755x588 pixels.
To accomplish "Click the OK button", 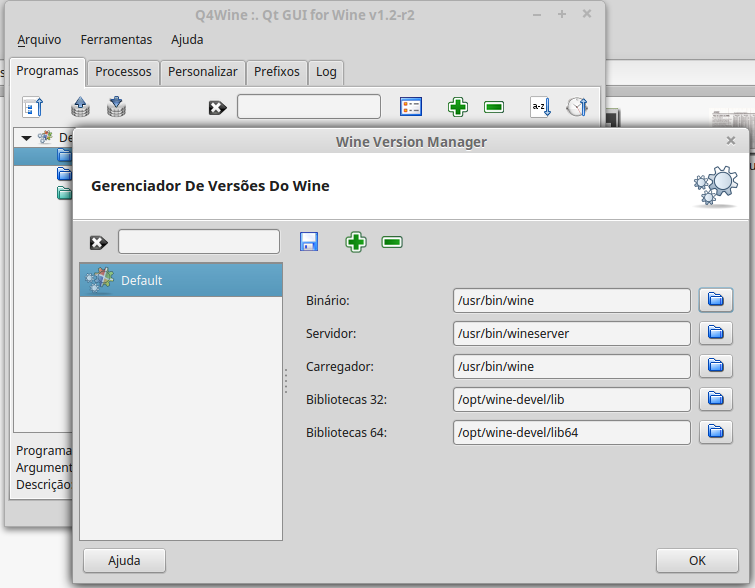I will point(697,561).
